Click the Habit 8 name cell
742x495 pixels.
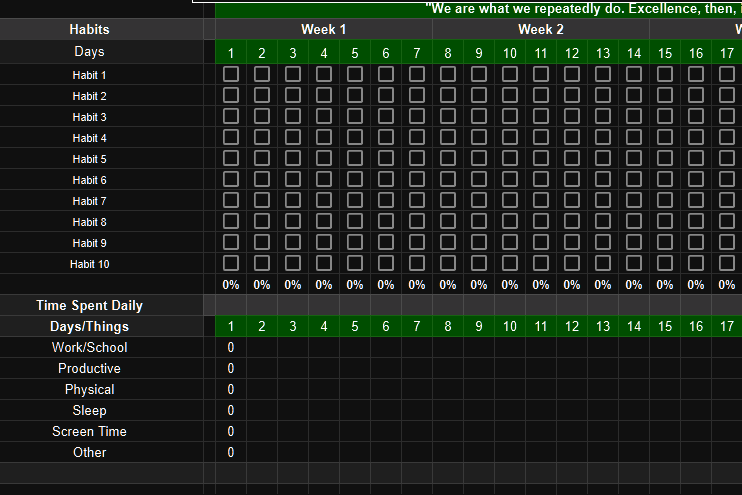90,222
